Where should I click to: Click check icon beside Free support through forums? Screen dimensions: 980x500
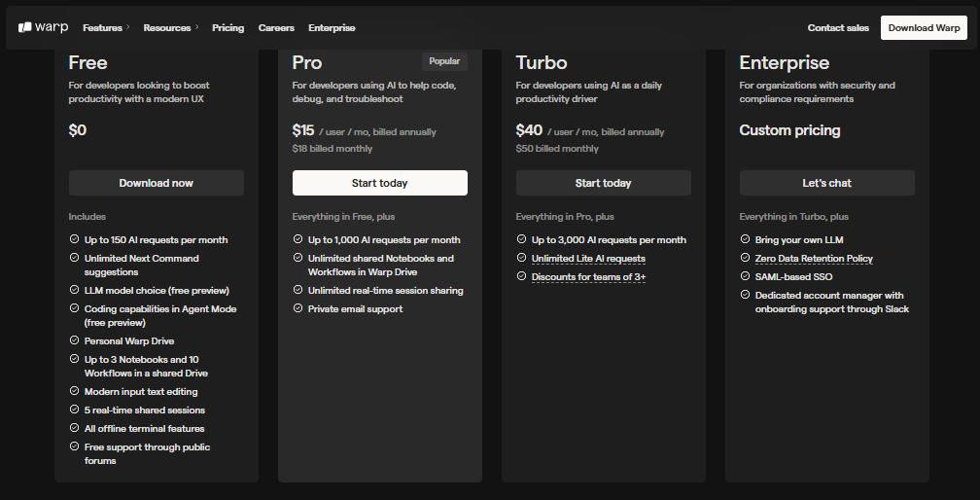pos(74,446)
